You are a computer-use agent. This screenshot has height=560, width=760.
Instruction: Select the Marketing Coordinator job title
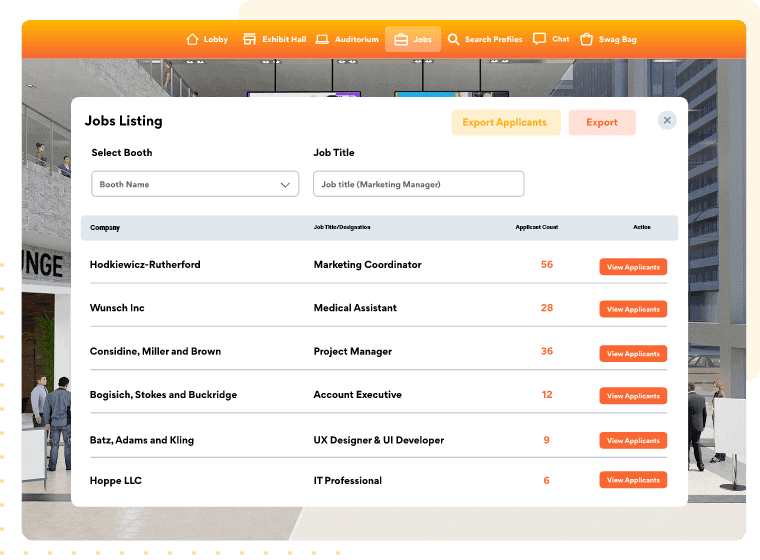(367, 265)
